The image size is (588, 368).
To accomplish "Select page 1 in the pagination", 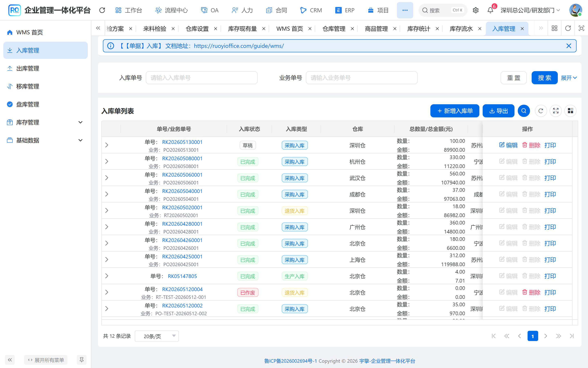I will click(x=533, y=336).
